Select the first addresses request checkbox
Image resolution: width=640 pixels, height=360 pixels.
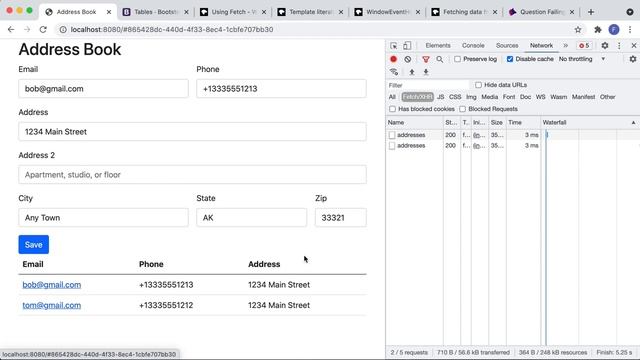pos(392,135)
